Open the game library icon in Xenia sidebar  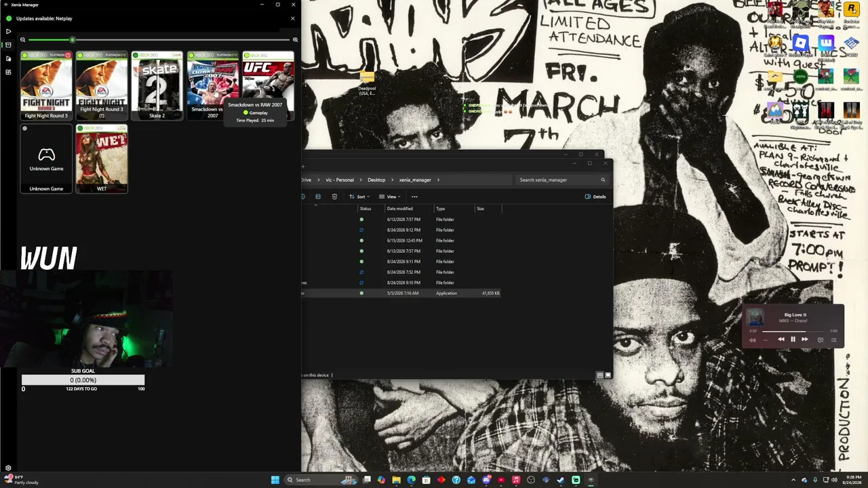pyautogui.click(x=8, y=45)
